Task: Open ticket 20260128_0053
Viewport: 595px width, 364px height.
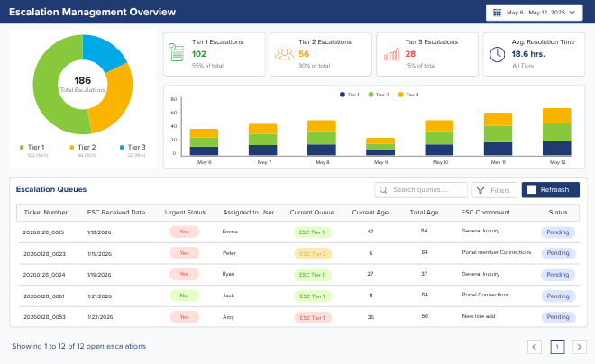Action: 44,317
